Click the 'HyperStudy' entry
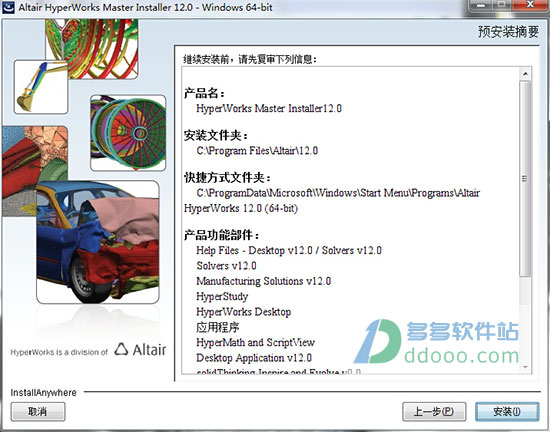This screenshot has height=432, width=550. pyautogui.click(x=222, y=297)
